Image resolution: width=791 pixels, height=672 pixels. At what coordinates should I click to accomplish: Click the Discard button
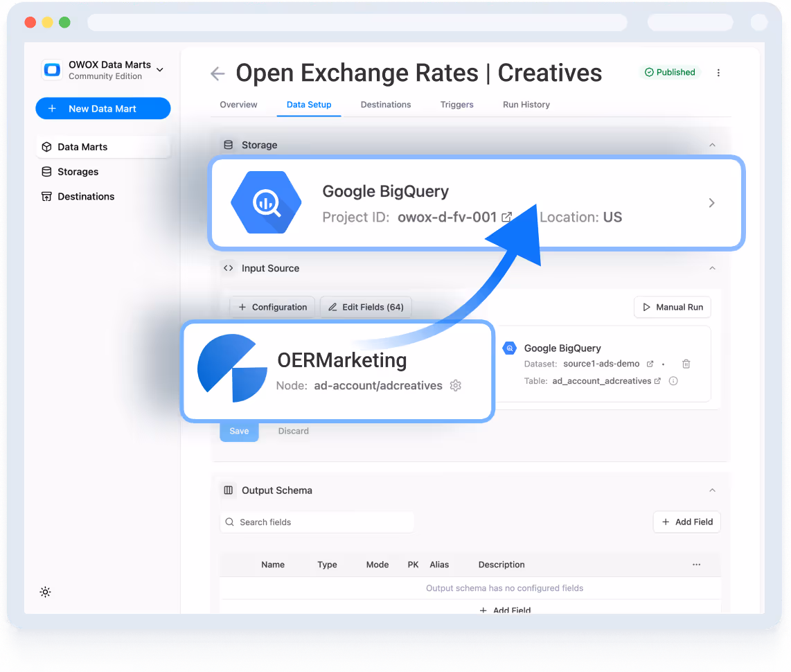[294, 431]
